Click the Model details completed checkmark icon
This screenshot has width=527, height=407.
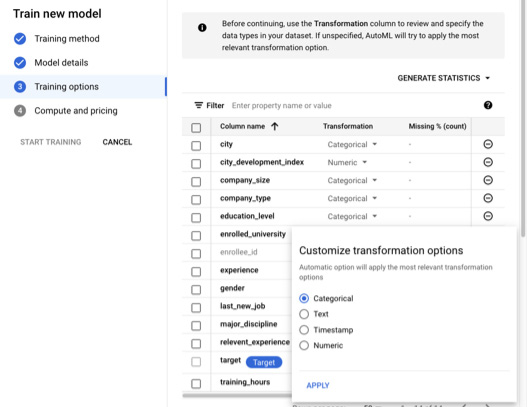(x=20, y=63)
